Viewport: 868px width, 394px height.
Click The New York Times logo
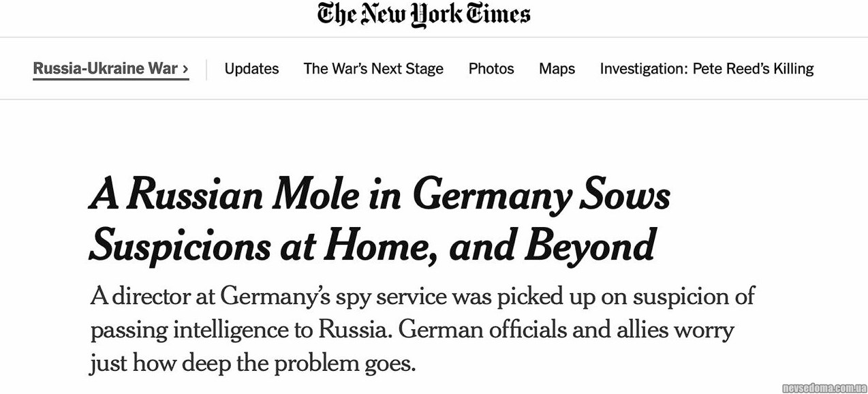(423, 15)
